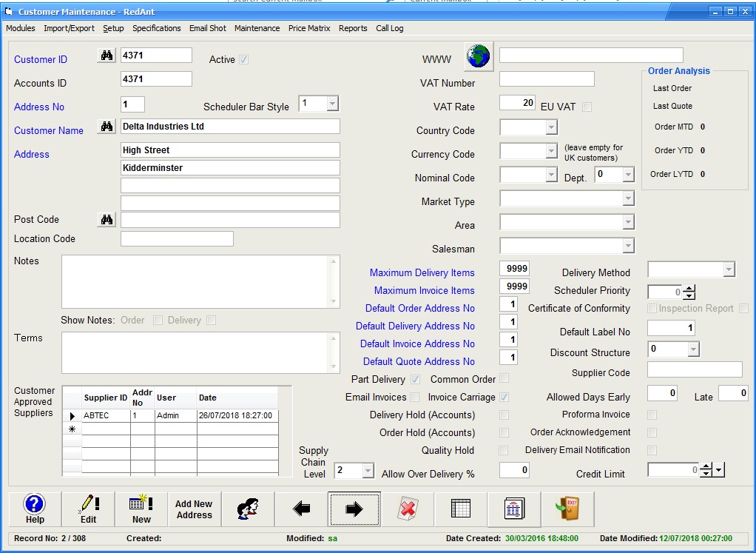Click the Edit pencil button
756x553 pixels.
pyautogui.click(x=88, y=509)
